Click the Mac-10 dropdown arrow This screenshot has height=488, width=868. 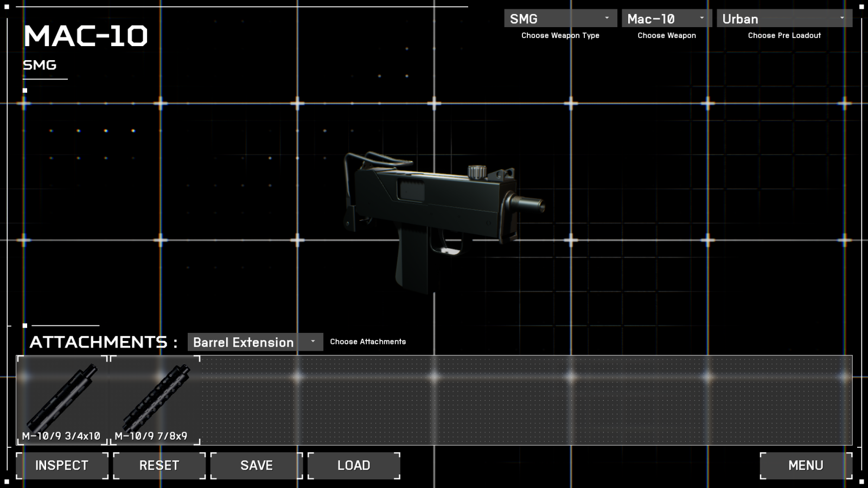pyautogui.click(x=701, y=18)
